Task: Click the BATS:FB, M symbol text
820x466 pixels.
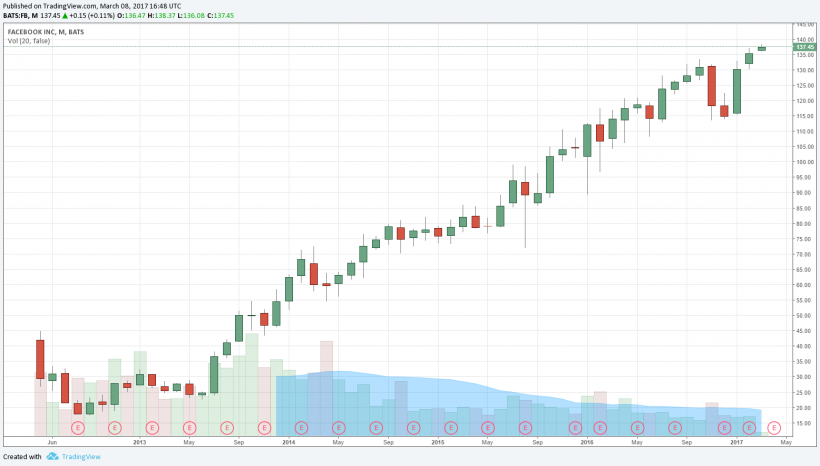Action: pyautogui.click(x=19, y=16)
